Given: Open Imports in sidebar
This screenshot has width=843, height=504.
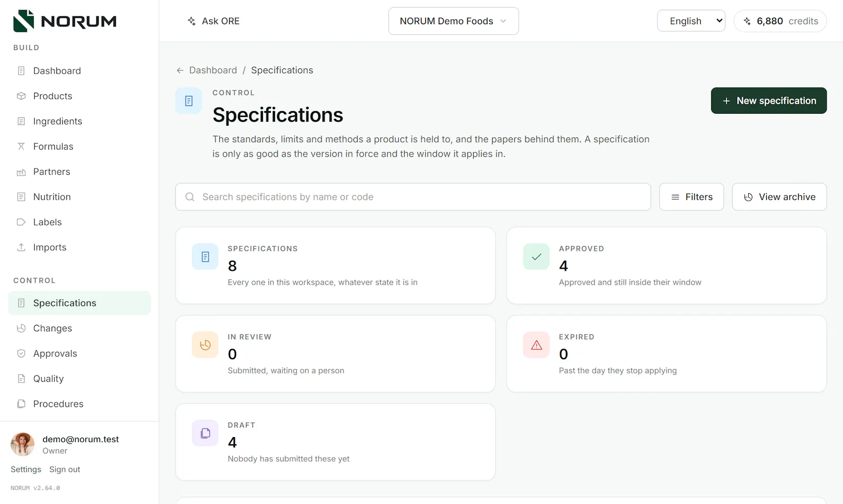Looking at the screenshot, I should (x=80, y=248).
